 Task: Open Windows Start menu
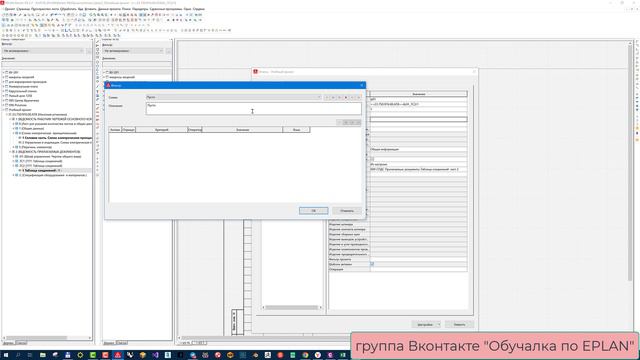(6, 355)
